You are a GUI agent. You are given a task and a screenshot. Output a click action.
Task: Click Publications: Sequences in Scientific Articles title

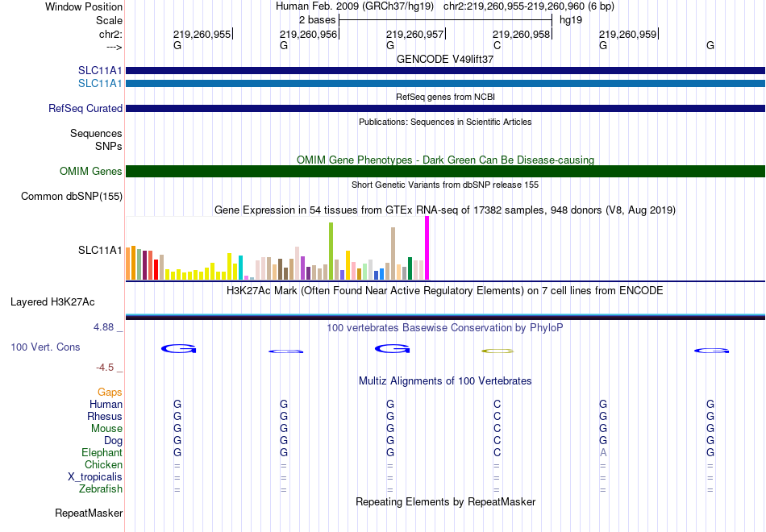pyautogui.click(x=445, y=122)
